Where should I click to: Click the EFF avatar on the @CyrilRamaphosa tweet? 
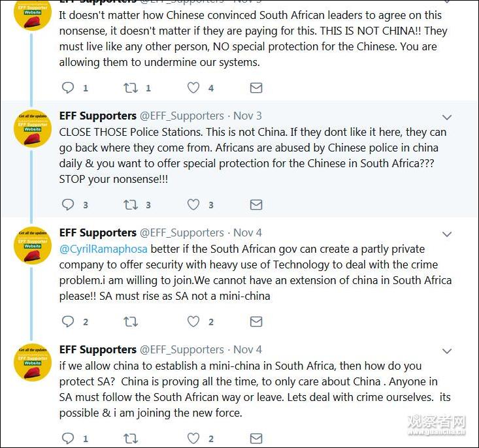[x=33, y=246]
